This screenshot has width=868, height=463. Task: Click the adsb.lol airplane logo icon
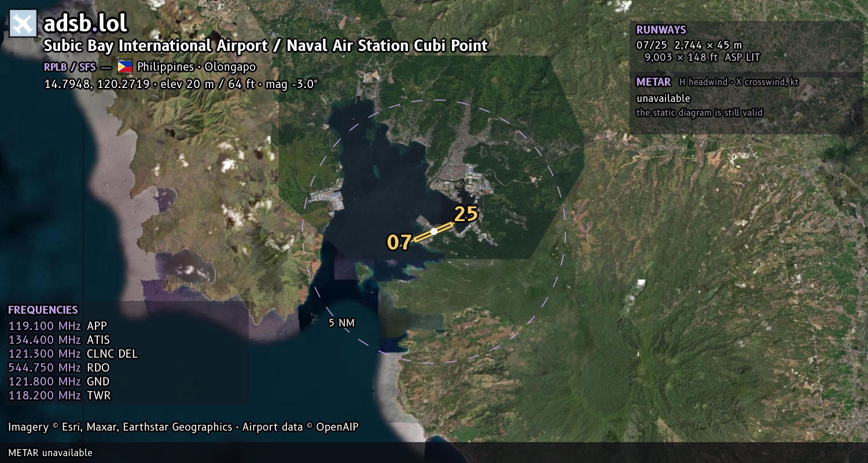point(23,24)
